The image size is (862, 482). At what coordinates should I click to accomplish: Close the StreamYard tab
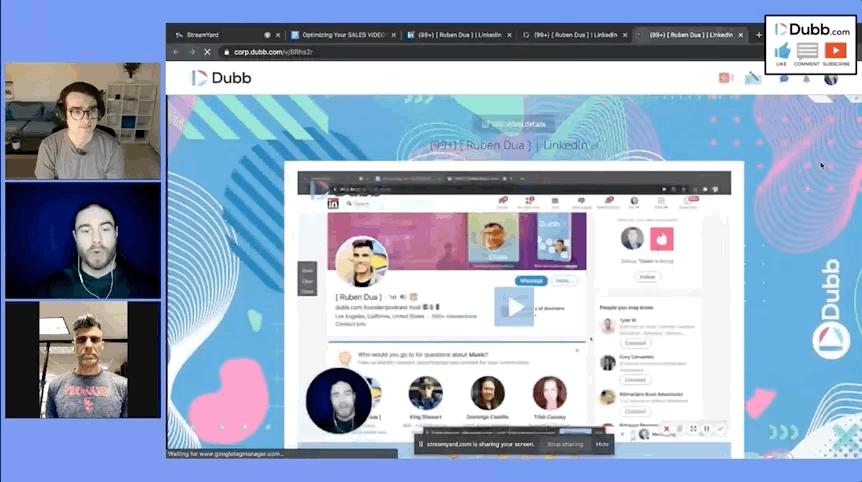(x=278, y=35)
